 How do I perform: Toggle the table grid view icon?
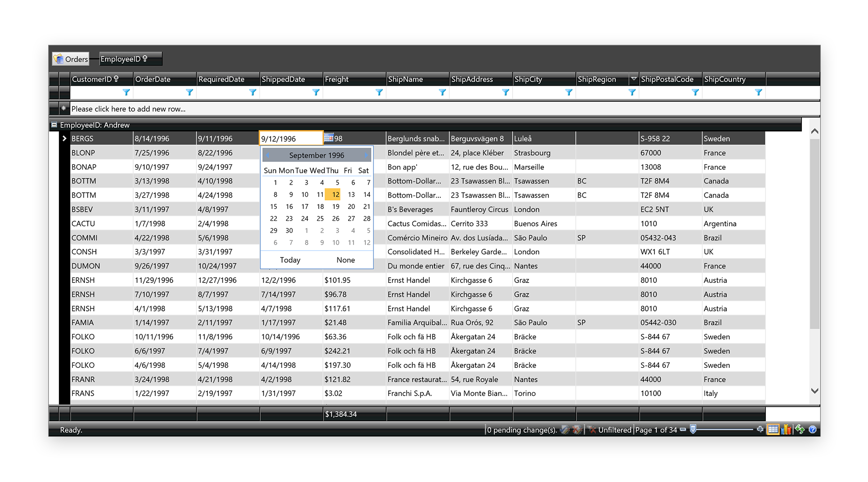click(773, 429)
